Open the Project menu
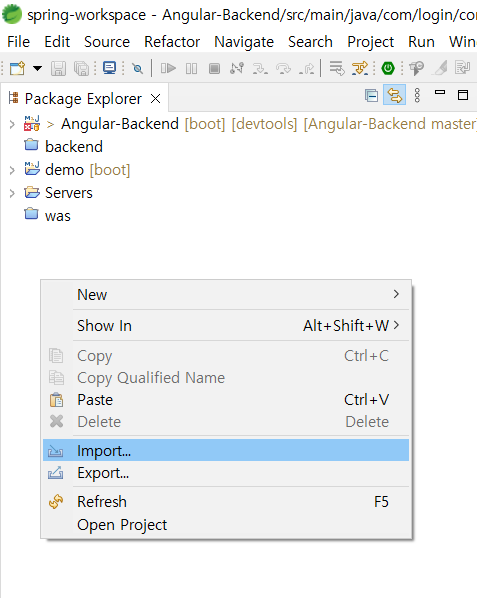The image size is (477, 598). click(x=370, y=42)
